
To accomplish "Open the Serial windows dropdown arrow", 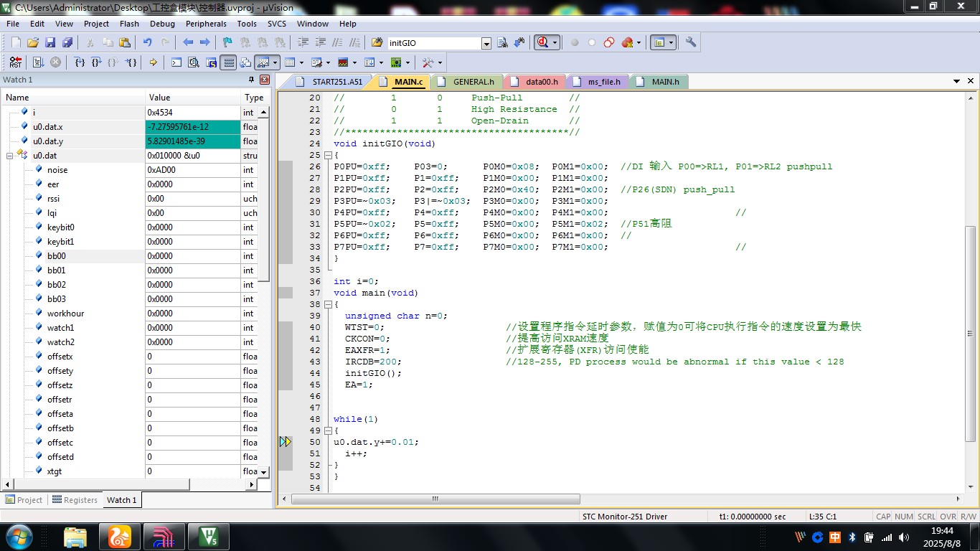I will click(x=327, y=62).
